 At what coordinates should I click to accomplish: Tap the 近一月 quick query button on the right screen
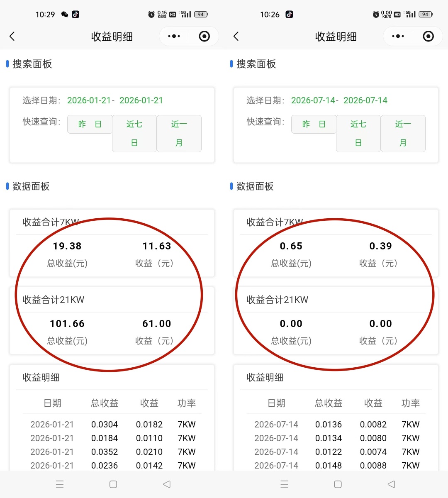pos(403,133)
